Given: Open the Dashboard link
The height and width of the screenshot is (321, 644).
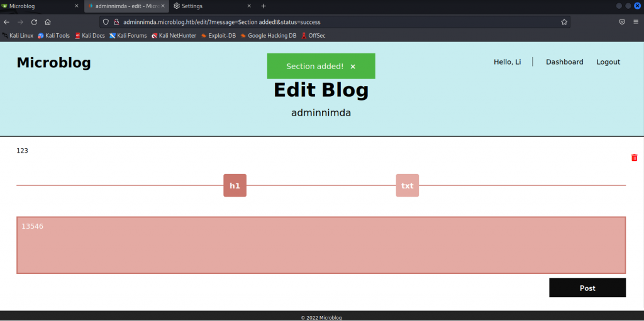Looking at the screenshot, I should coord(564,62).
